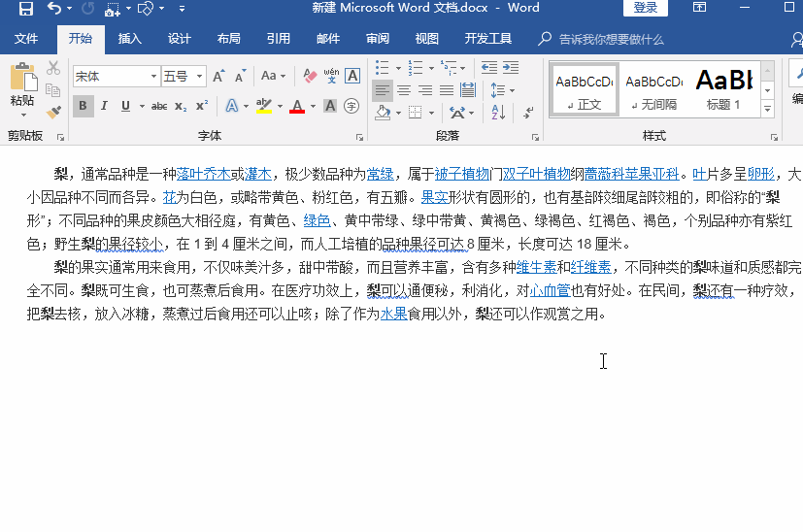Viewport: 803px width, 532px height.
Task: Follow the 水果 hyperlink
Action: click(394, 314)
